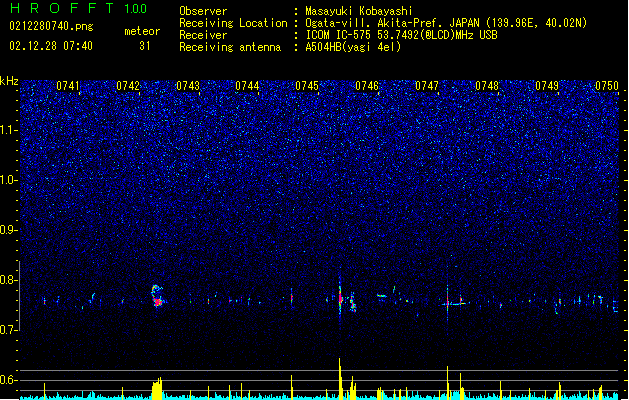Click the Receiving Location label

[x=233, y=23]
